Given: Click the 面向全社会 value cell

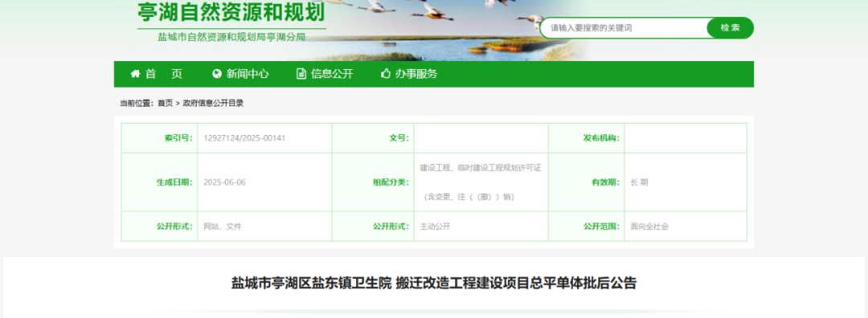Looking at the screenshot, I should pyautogui.click(x=686, y=226).
